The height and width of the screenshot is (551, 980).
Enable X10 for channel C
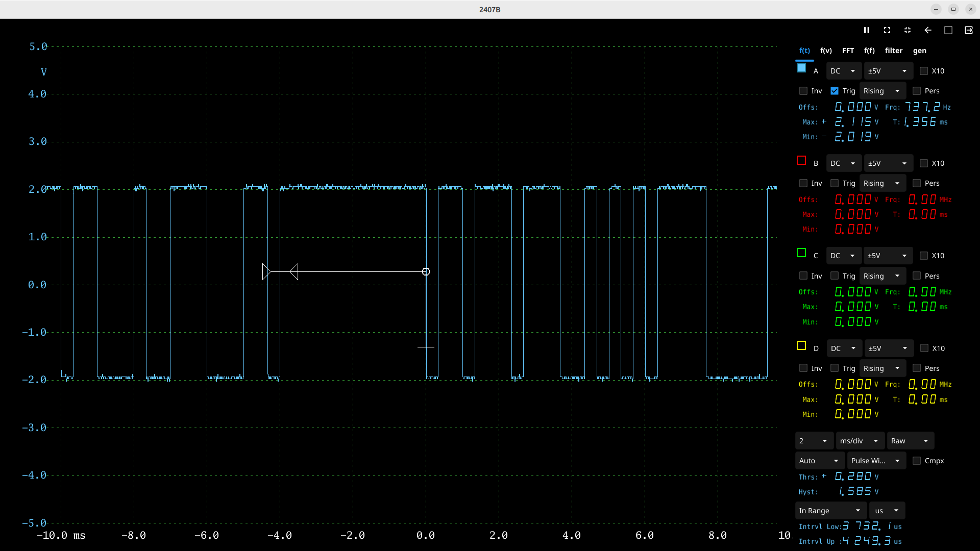[x=924, y=256]
